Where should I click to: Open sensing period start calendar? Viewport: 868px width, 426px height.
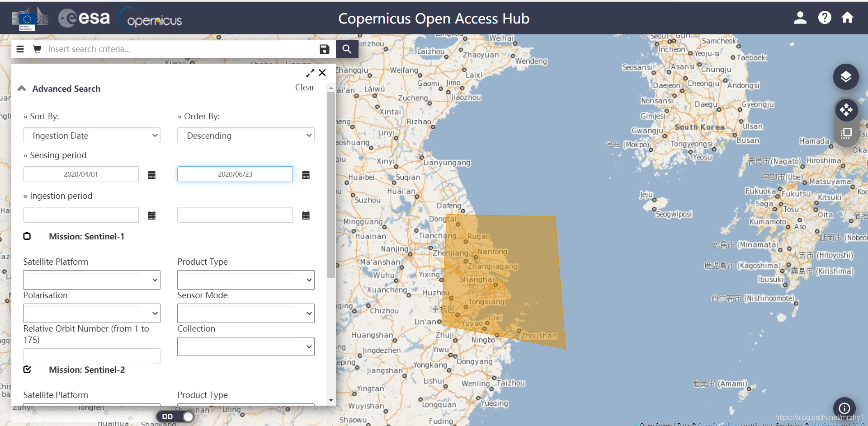(x=152, y=175)
